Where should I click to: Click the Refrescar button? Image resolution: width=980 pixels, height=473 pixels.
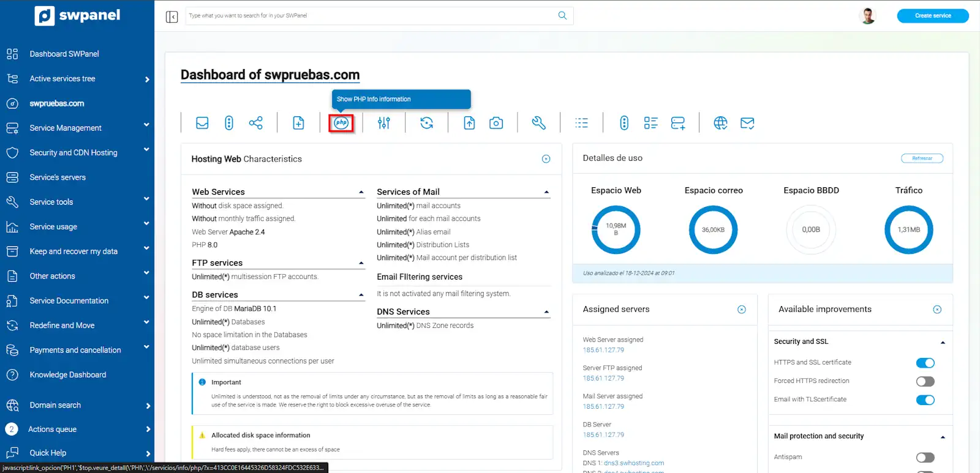point(922,158)
